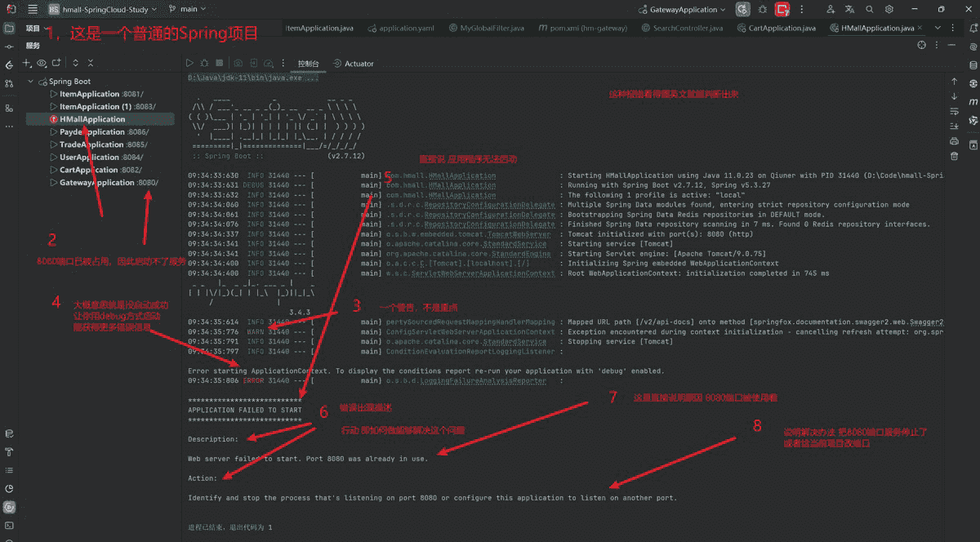Toggle scroll to end of console
This screenshot has height=542, width=980.
coord(954,126)
